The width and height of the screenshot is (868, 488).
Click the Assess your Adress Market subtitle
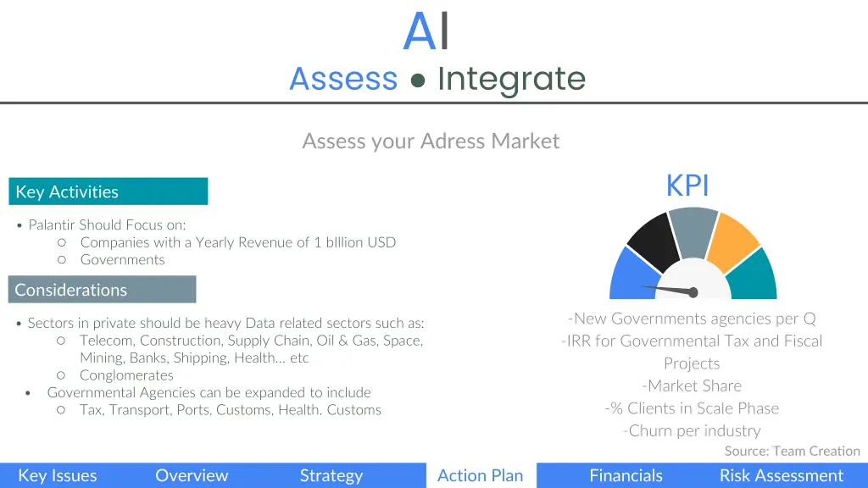[431, 141]
